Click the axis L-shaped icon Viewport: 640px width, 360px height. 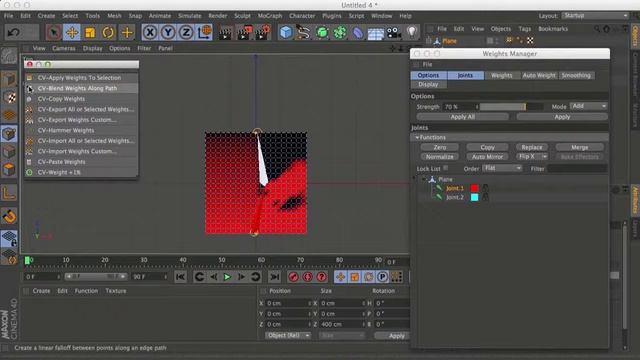coord(9,193)
